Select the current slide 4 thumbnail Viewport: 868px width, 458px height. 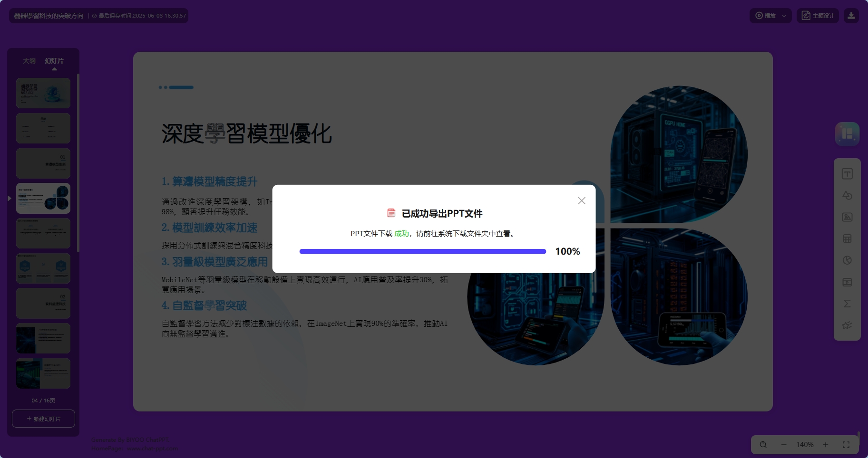[43, 198]
